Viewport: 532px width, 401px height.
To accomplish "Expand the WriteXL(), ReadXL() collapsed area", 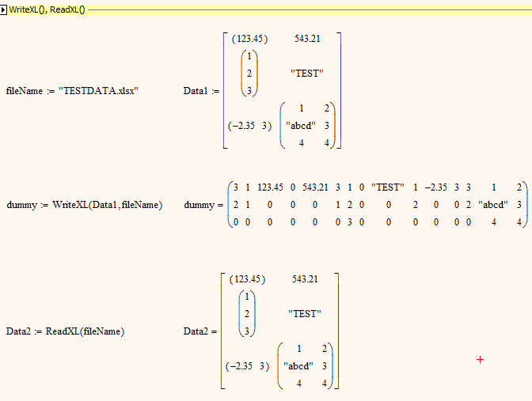I will (x=3, y=10).
